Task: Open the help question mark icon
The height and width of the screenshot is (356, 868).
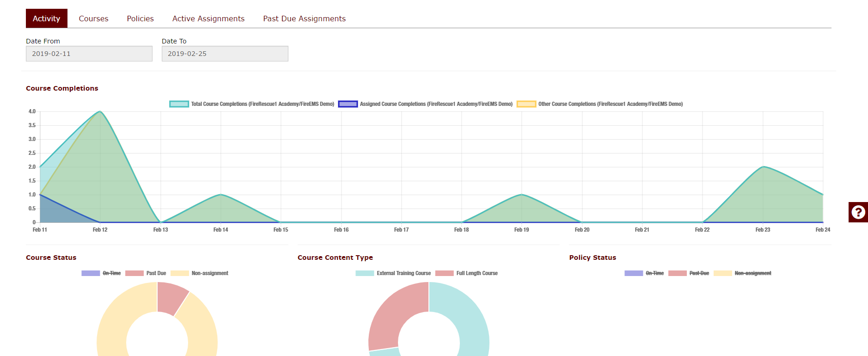Action: click(858, 212)
